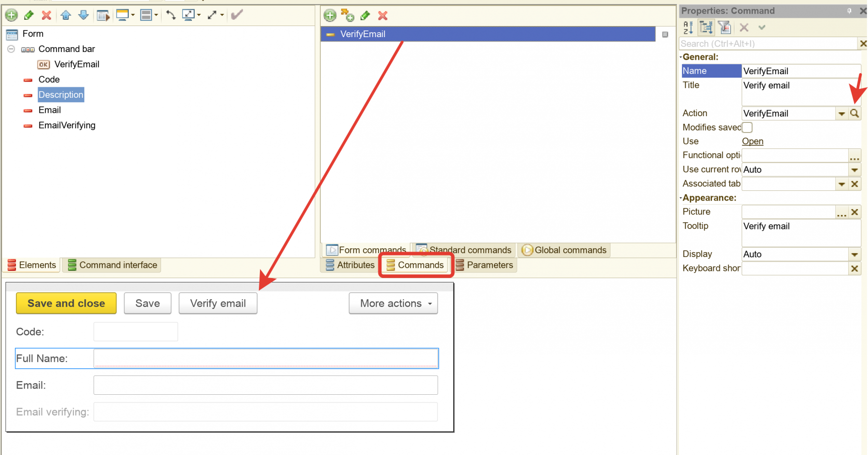868x455 pixels.
Task: Click the apply check icon in the properties toolbar
Action: (x=762, y=27)
